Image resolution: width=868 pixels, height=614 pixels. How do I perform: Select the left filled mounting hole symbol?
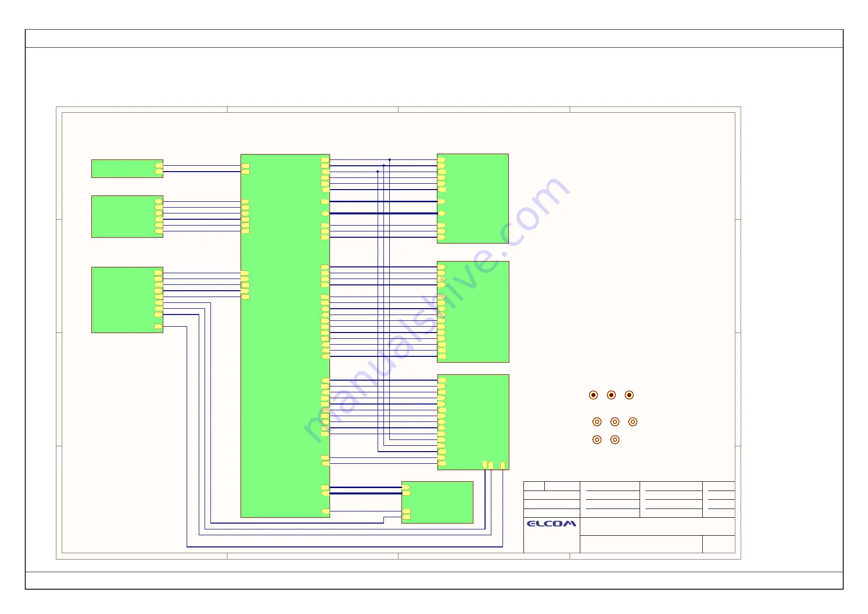click(593, 395)
